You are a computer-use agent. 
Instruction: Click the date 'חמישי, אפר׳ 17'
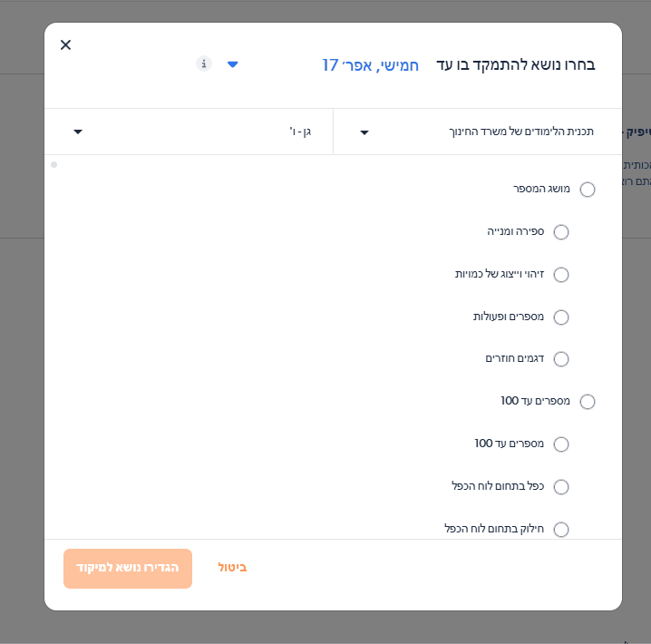click(370, 65)
